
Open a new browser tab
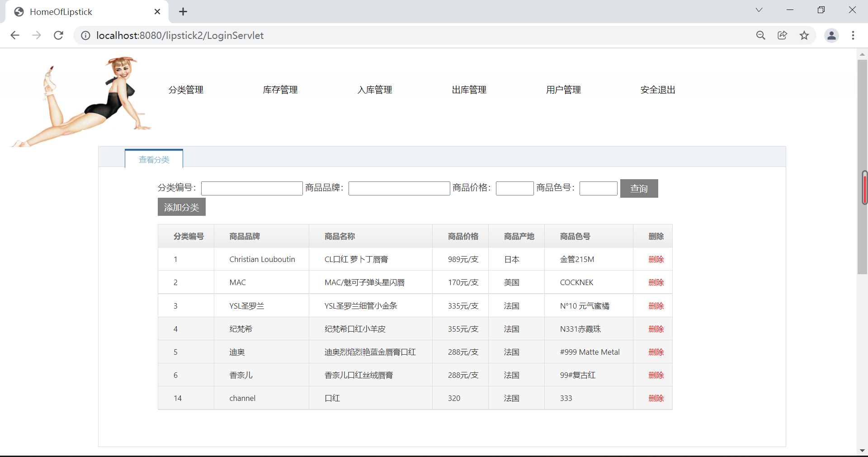click(x=183, y=12)
